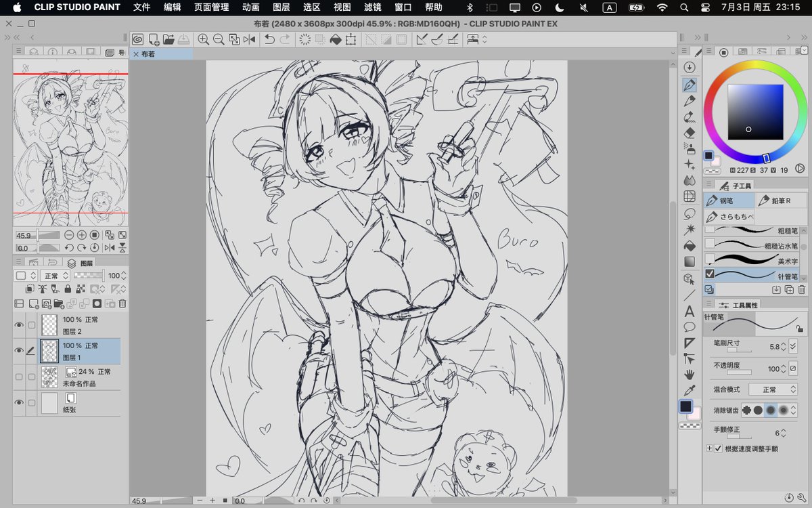Open the 图层 menu in menu bar
Image resolution: width=812 pixels, height=508 pixels.
pyautogui.click(x=281, y=7)
